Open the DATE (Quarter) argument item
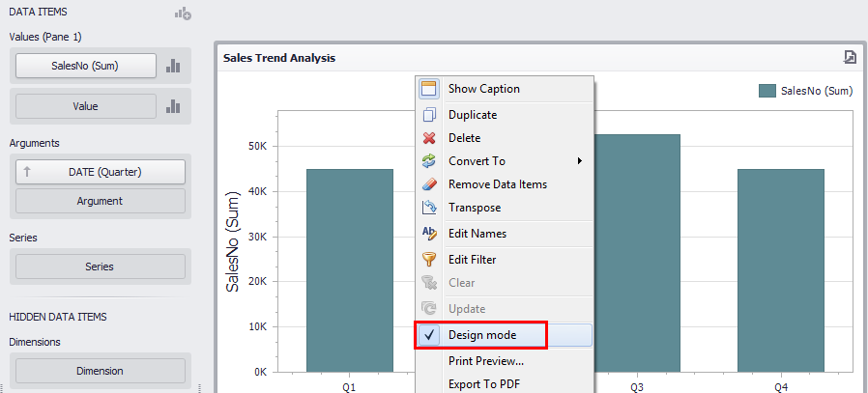The height and width of the screenshot is (393, 868). pos(104,172)
